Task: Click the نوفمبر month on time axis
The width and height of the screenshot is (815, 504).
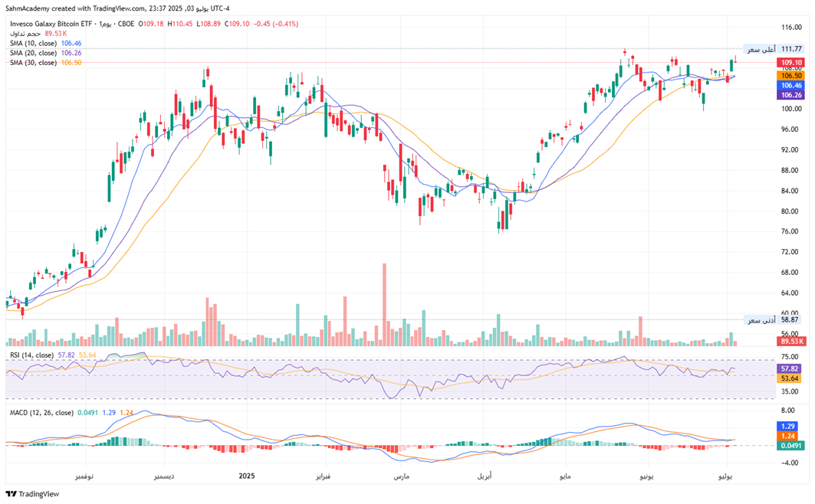Action: click(x=84, y=476)
